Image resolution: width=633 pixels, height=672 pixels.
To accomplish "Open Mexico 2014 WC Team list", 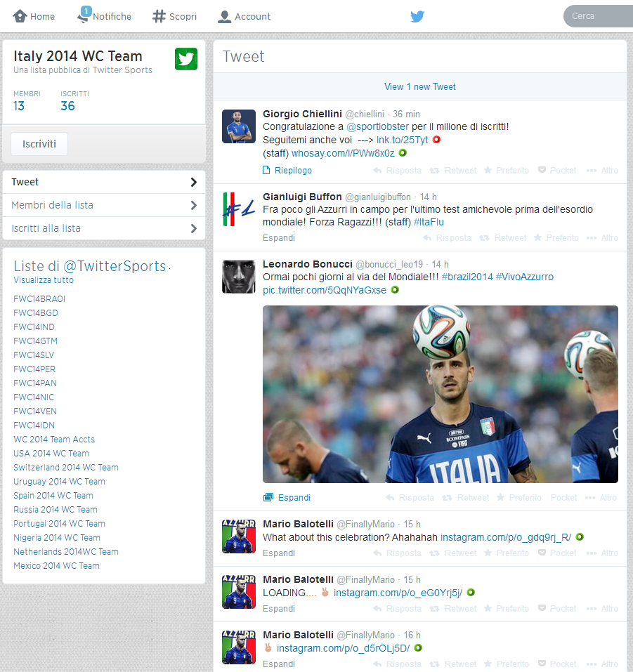I will pyautogui.click(x=56, y=566).
